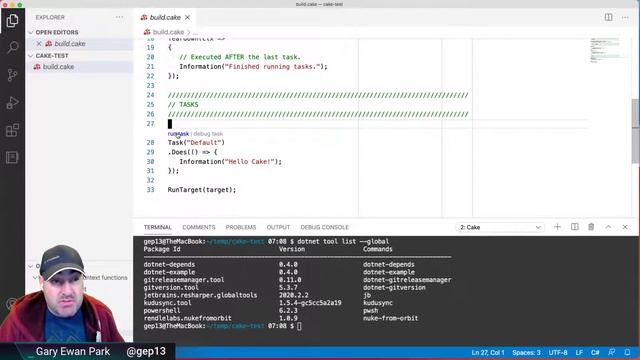
Task: Open the Search view in activity bar
Action: point(12,48)
